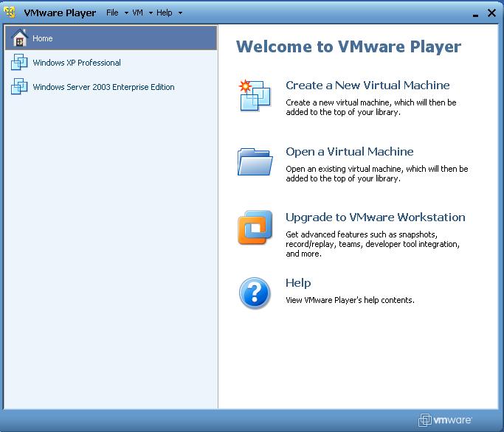Click the orange Upgrade to Workstation icon

click(x=255, y=228)
